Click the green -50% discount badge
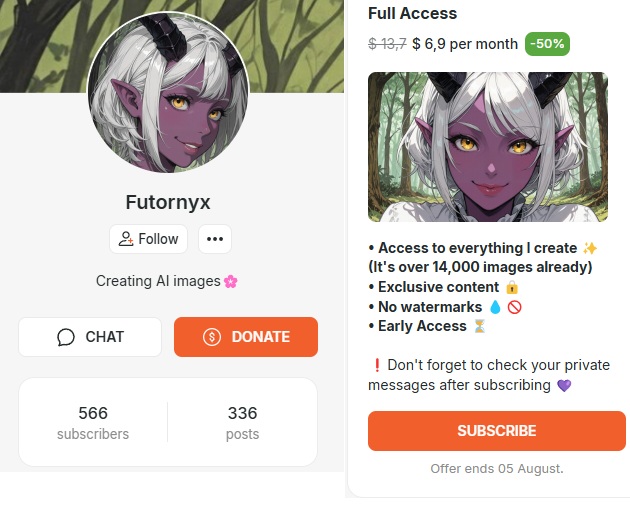Viewport: 630px width, 516px height. click(547, 44)
